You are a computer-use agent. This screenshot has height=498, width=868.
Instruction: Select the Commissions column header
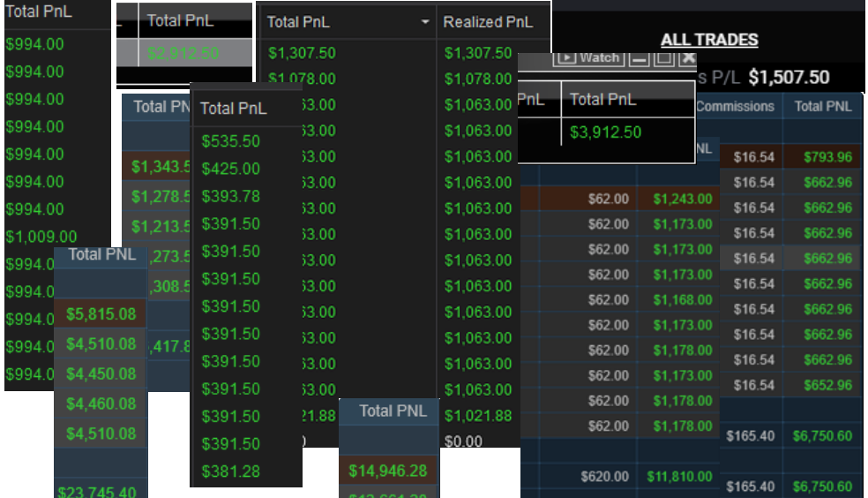(x=735, y=107)
